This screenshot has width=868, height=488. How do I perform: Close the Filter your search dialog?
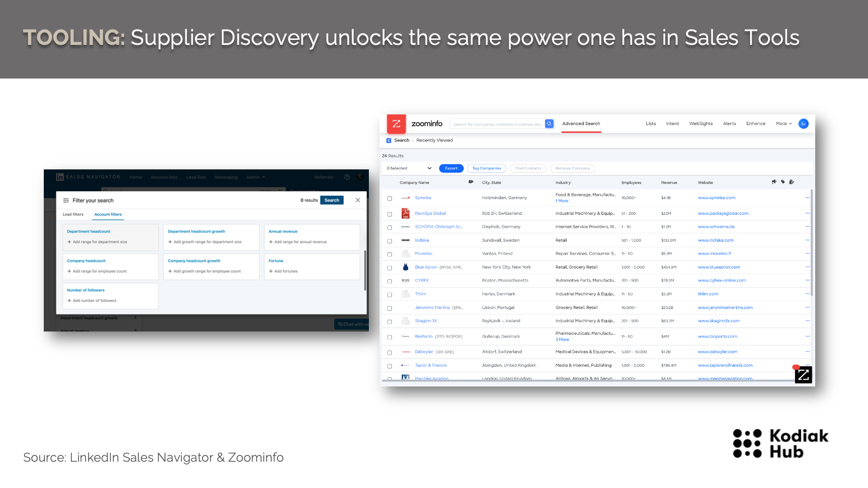coord(358,200)
